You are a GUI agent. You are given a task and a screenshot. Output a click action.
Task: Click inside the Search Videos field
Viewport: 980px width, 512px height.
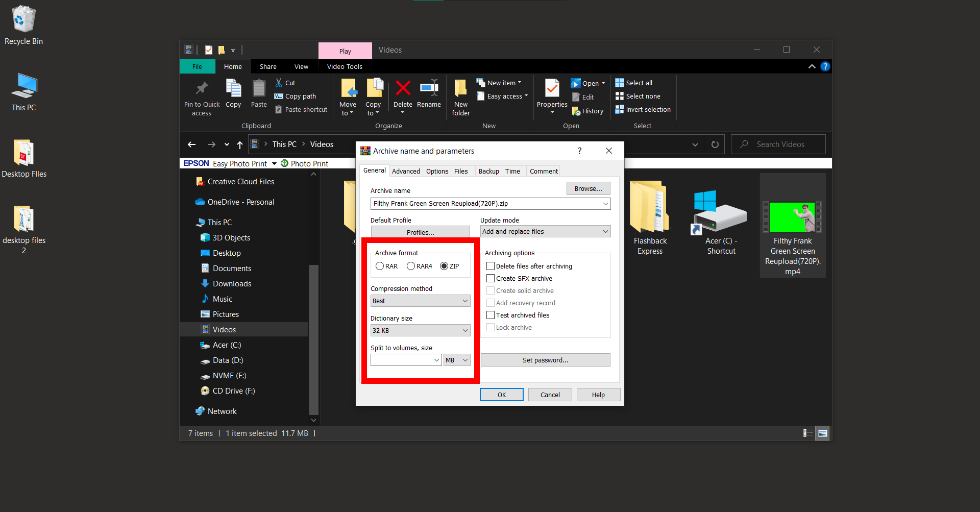[778, 144]
